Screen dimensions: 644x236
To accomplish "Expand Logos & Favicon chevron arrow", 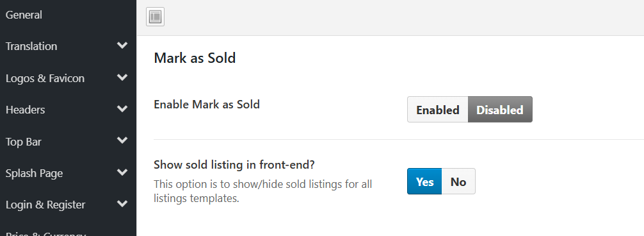I will click(x=122, y=78).
